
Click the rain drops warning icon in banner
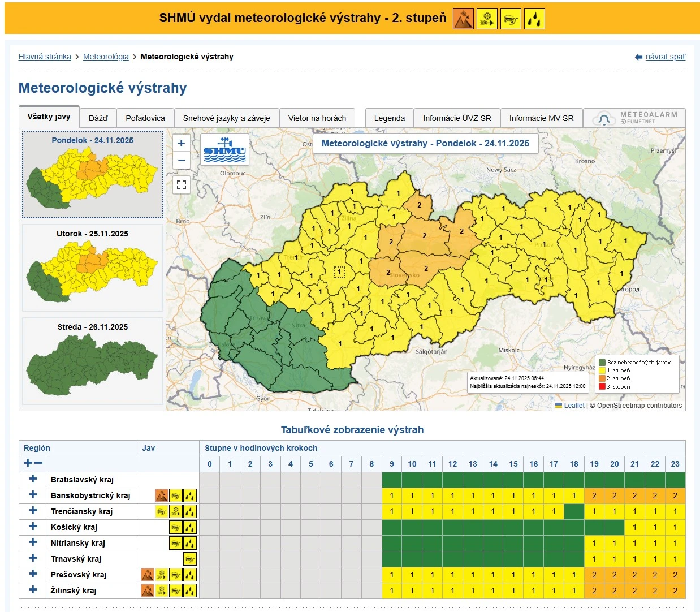point(534,19)
